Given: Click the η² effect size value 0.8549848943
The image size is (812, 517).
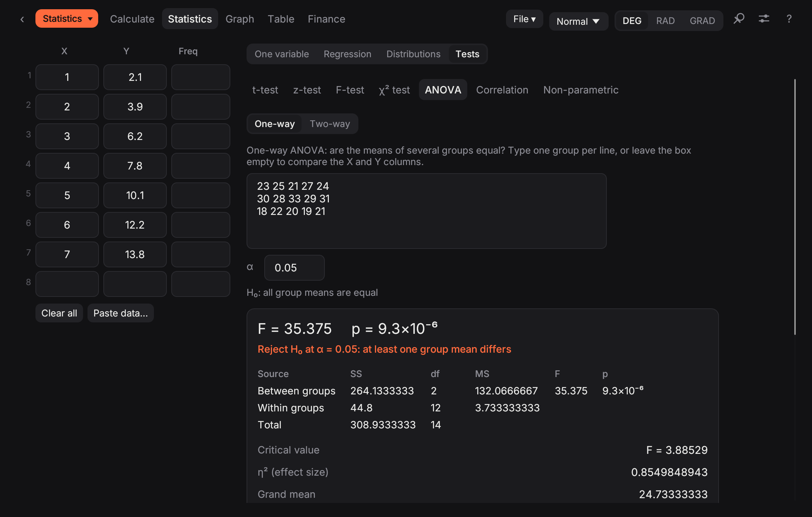Looking at the screenshot, I should tap(669, 472).
